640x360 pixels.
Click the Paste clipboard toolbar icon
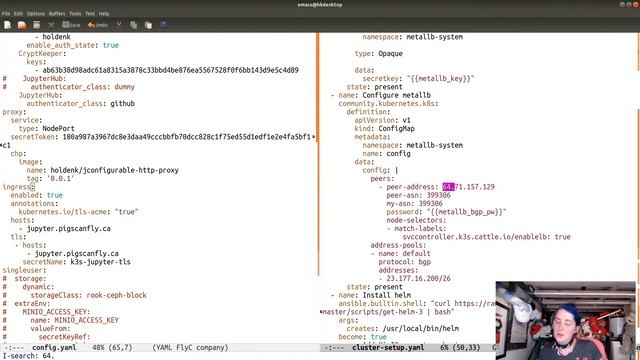point(148,25)
